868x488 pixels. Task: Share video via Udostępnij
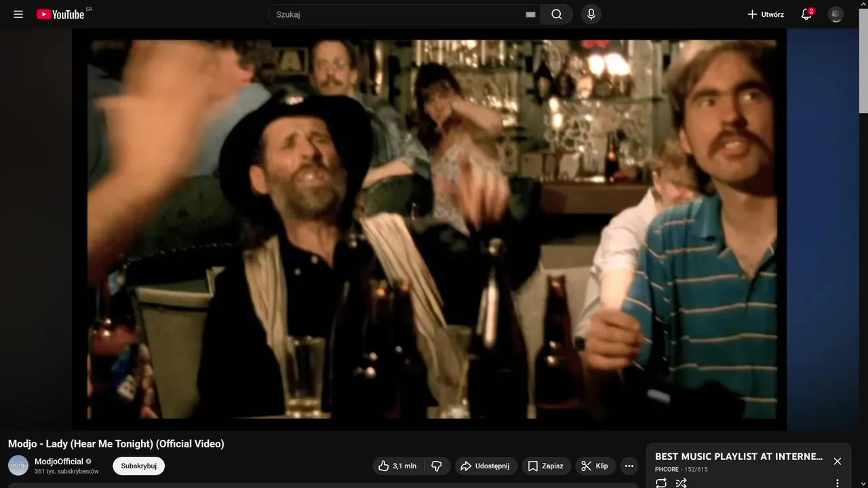[486, 466]
